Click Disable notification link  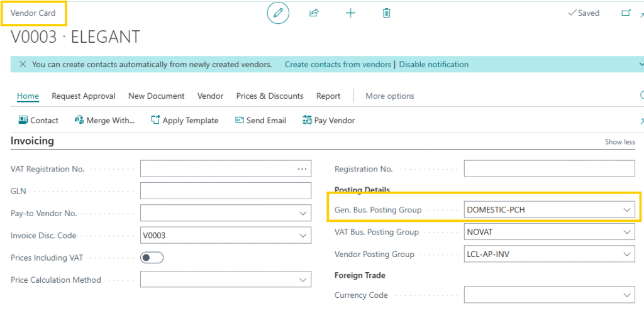tap(433, 65)
